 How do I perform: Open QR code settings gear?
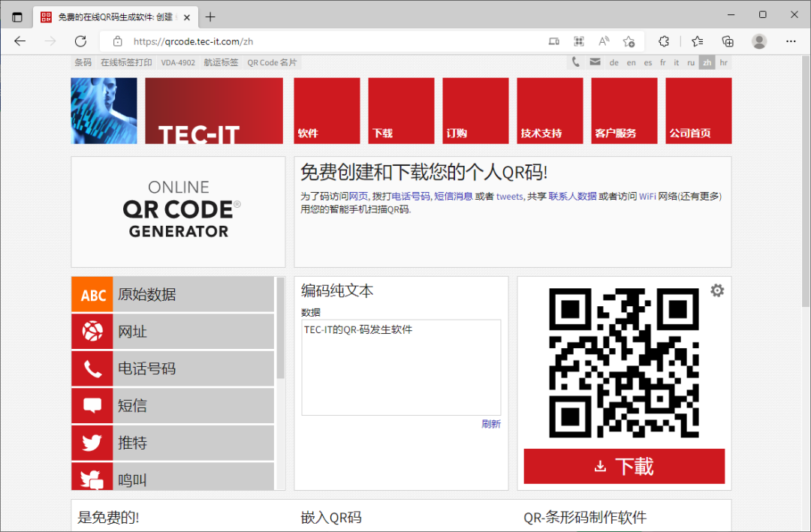[717, 290]
